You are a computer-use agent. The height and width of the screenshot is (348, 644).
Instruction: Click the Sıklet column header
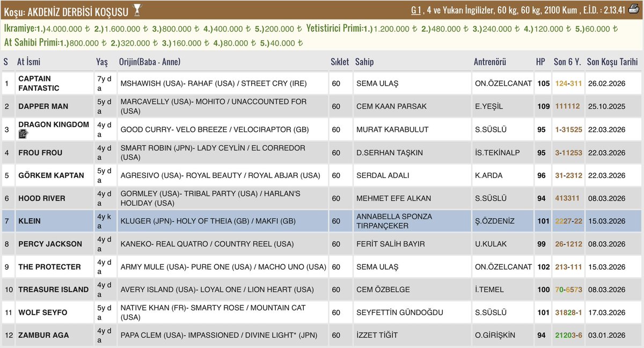click(x=340, y=62)
